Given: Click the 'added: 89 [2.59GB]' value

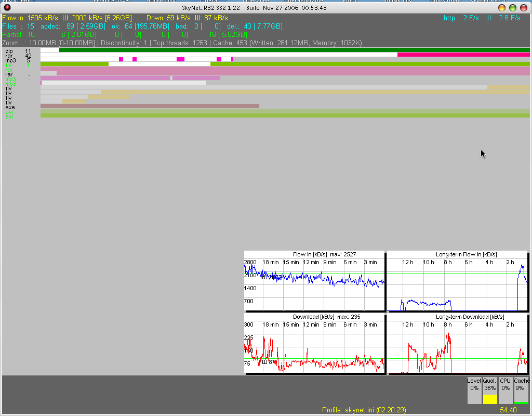Looking at the screenshot, I should click(x=73, y=26).
